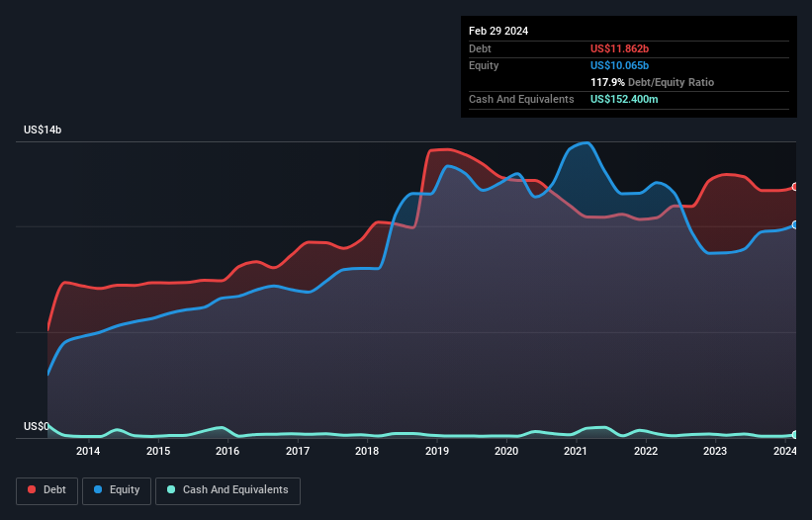Click the 2017 x-axis label
The image size is (812, 520).
tap(298, 451)
